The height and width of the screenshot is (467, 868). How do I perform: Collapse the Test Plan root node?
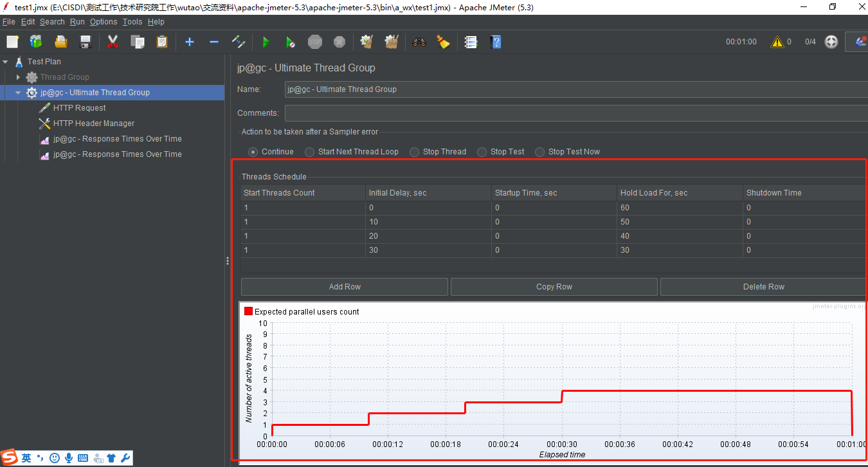(x=6, y=62)
